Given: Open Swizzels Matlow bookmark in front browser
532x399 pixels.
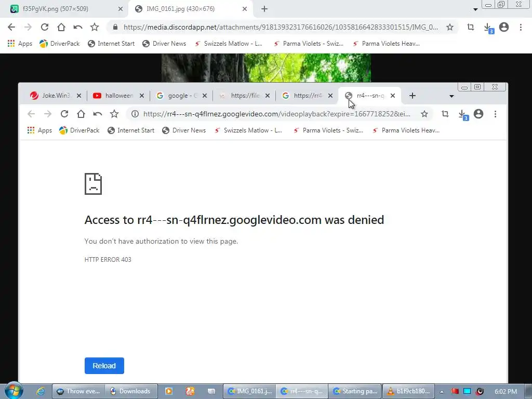Looking at the screenshot, I should [x=248, y=130].
